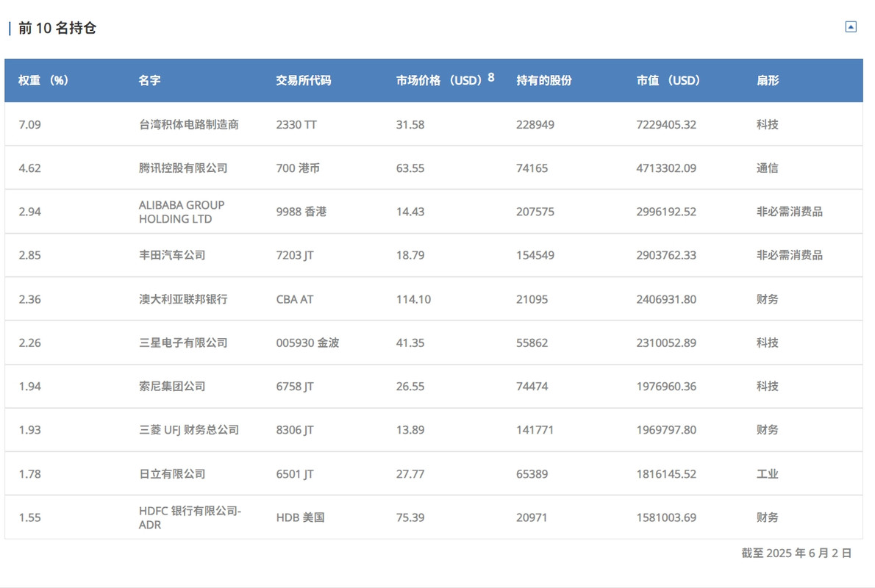Click market value 1816145.52
The height and width of the screenshot is (588, 875).
(666, 473)
